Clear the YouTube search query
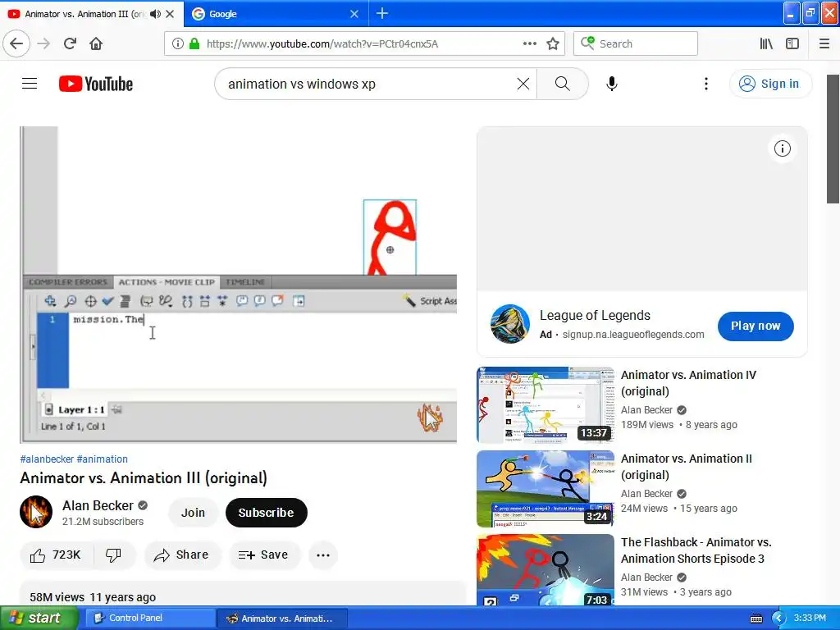This screenshot has width=840, height=630. pos(523,84)
